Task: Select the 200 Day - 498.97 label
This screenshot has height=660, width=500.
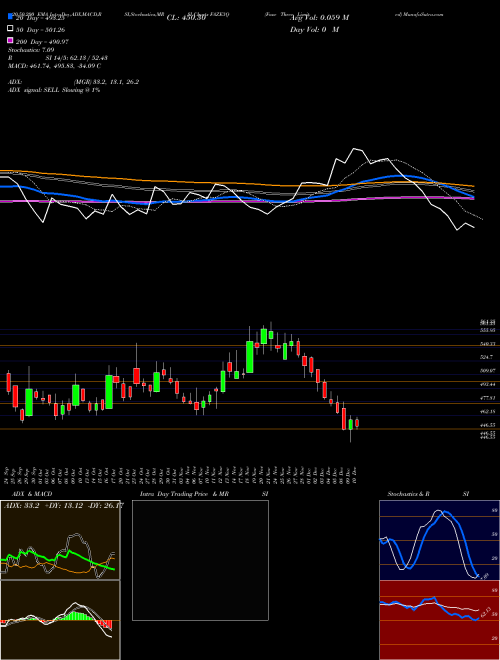Action: pyautogui.click(x=43, y=42)
